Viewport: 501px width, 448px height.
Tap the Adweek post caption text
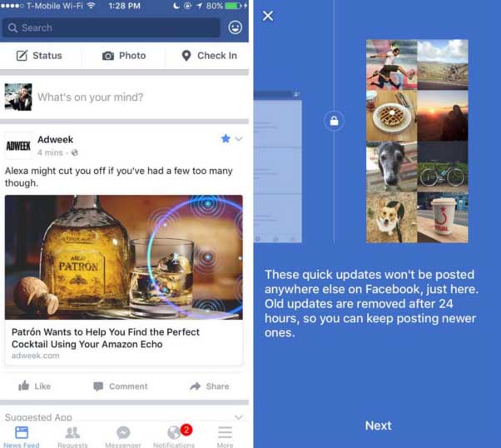click(x=118, y=177)
